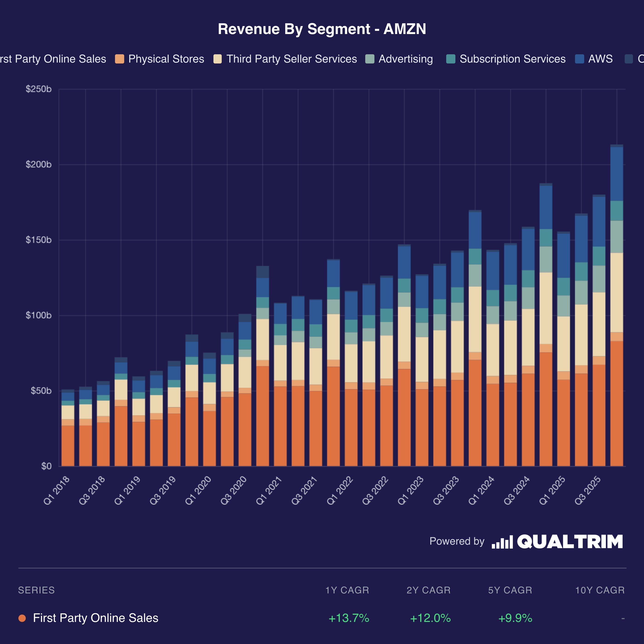Click Subscription Services legend color box
Screen dimensions: 644x644
tap(451, 59)
